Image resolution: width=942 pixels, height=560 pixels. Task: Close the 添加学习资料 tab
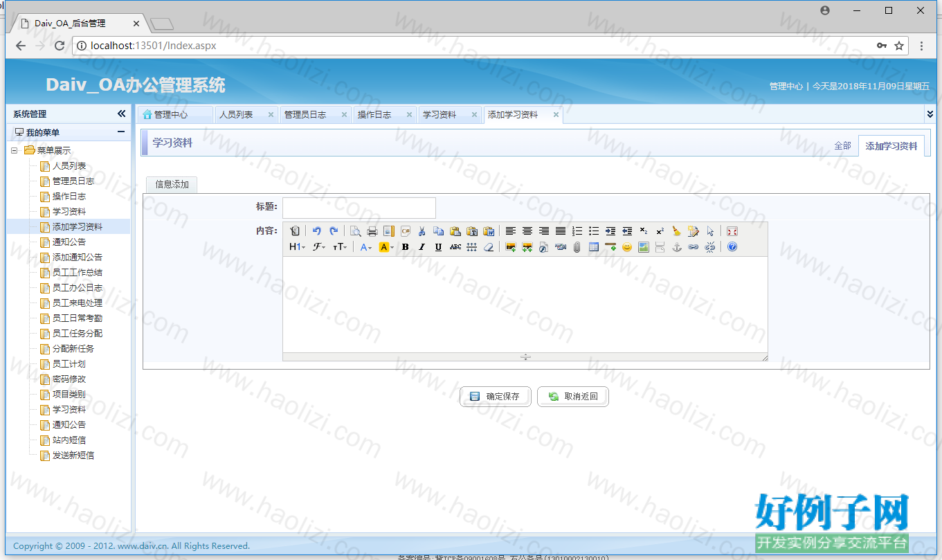coord(556,115)
